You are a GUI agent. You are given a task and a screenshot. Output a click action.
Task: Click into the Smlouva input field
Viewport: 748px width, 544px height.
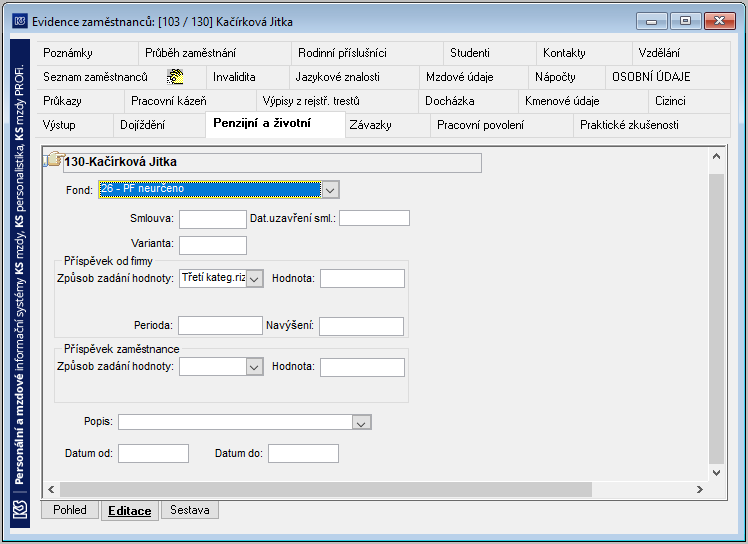[213, 220]
